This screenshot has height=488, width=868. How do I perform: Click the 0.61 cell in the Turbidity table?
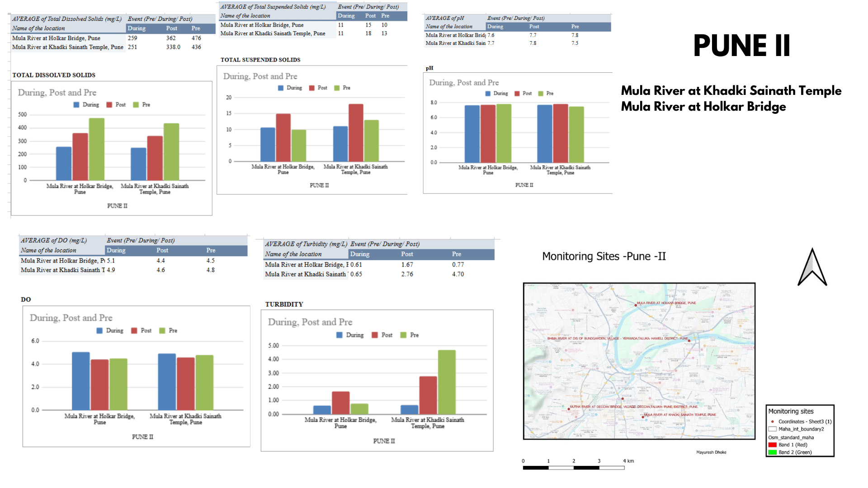[x=356, y=265]
